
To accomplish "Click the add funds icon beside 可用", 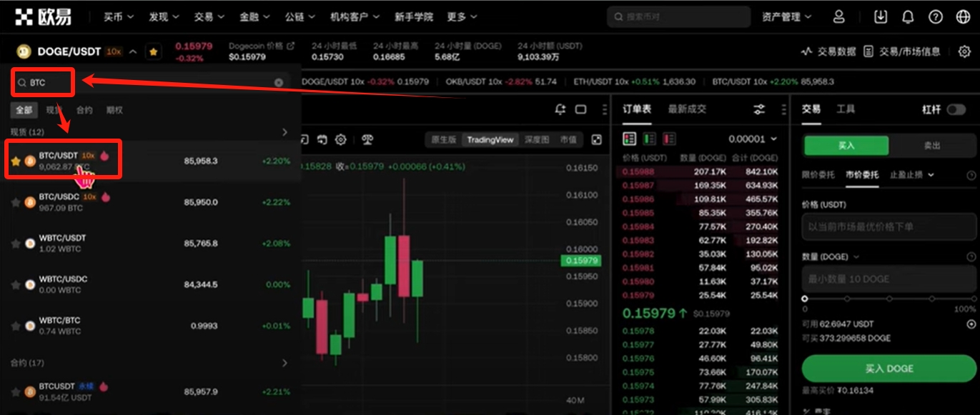I will tap(971, 324).
